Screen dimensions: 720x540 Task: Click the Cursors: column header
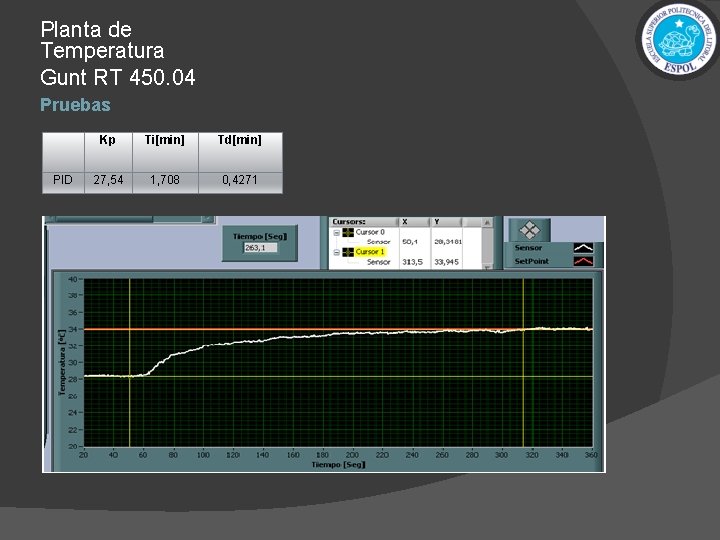pyautogui.click(x=364, y=222)
